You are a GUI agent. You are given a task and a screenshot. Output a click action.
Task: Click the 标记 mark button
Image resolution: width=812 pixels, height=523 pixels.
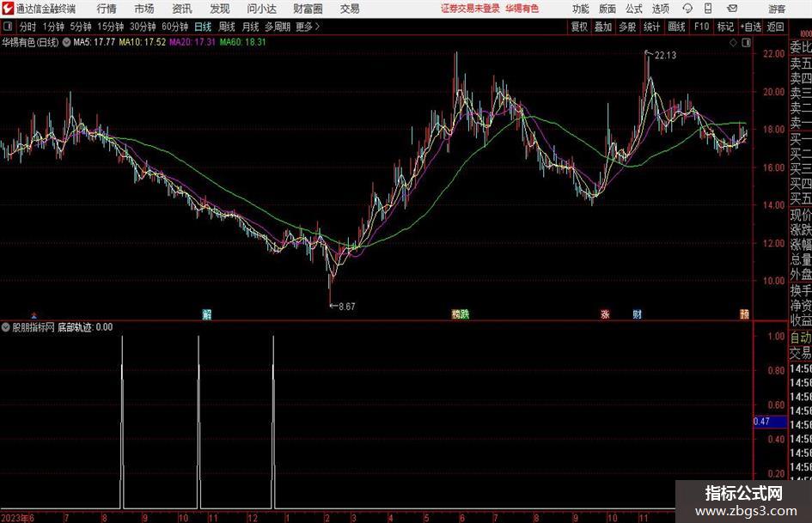pos(725,27)
